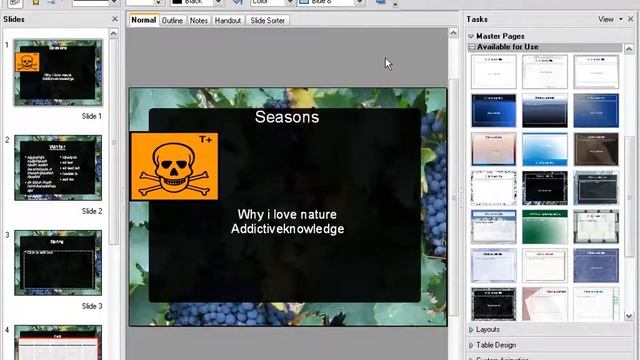Close the Slides panel
640x360 pixels.
(115, 19)
